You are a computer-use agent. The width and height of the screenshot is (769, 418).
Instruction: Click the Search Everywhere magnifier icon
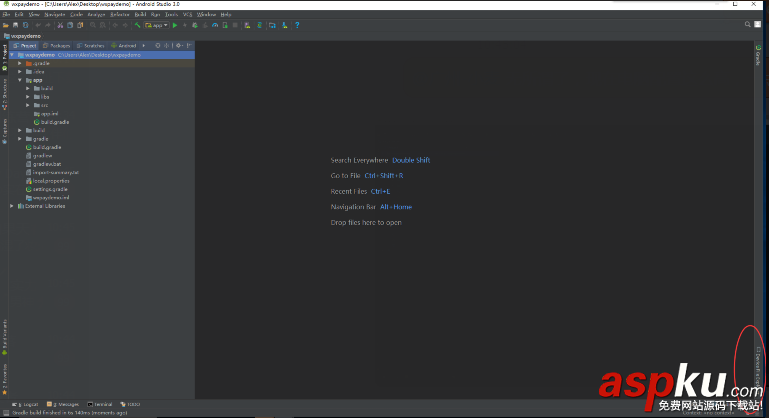[x=747, y=24]
